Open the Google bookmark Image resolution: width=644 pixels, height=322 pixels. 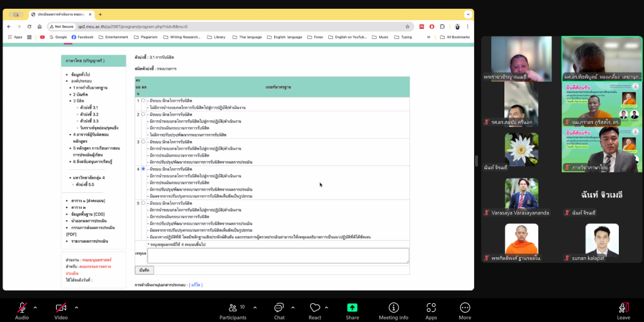pos(58,37)
